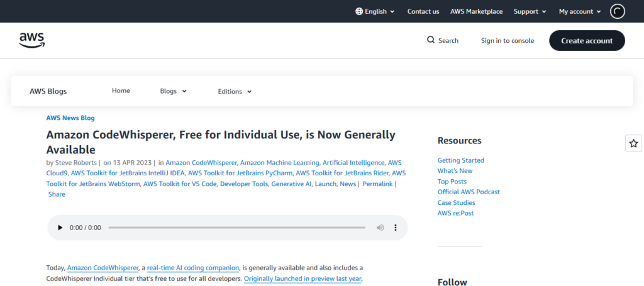Screen dimensions: 644x286
Task: Click the 13 APR 2023 date
Action: pyautogui.click(x=132, y=163)
